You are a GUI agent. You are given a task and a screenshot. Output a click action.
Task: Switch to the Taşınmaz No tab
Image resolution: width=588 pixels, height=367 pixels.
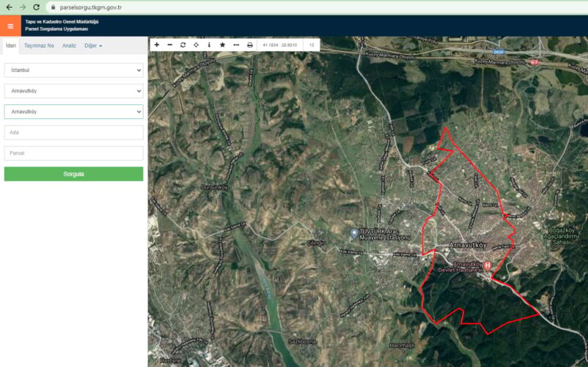pyautogui.click(x=39, y=46)
